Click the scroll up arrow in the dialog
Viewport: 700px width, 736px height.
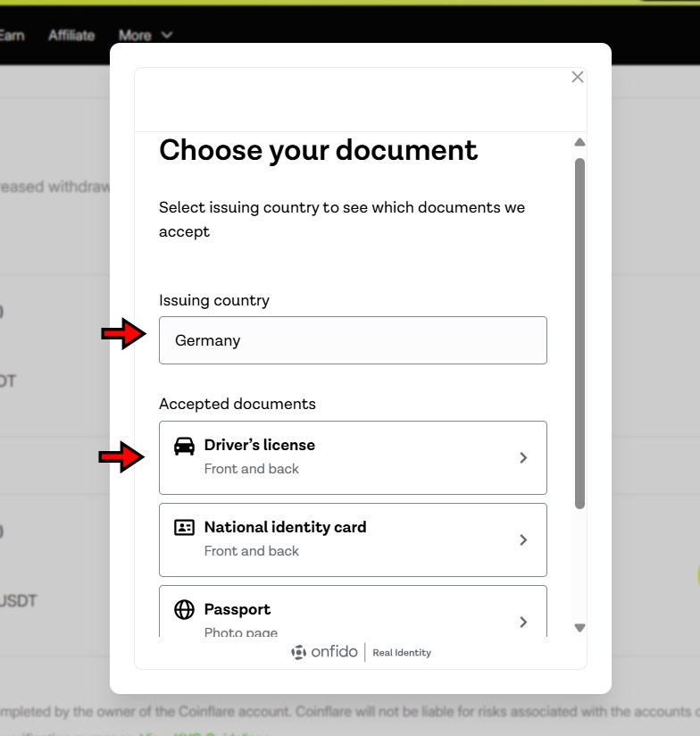click(579, 142)
